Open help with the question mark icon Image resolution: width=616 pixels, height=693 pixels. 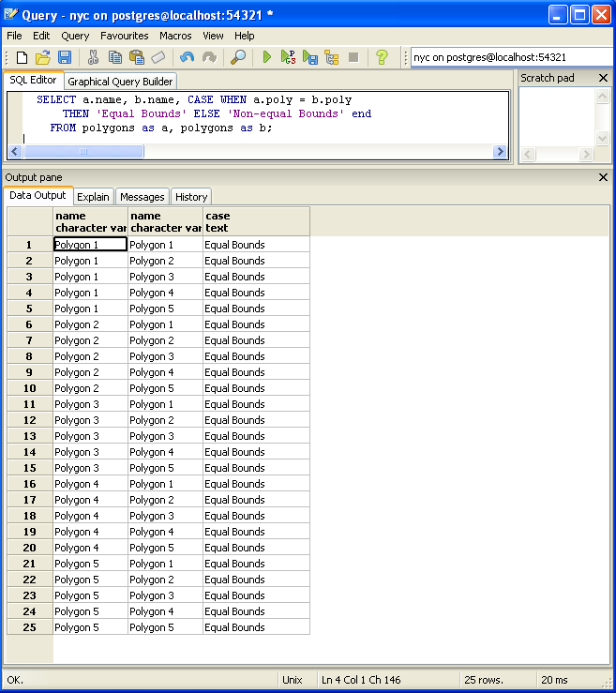coord(382,57)
